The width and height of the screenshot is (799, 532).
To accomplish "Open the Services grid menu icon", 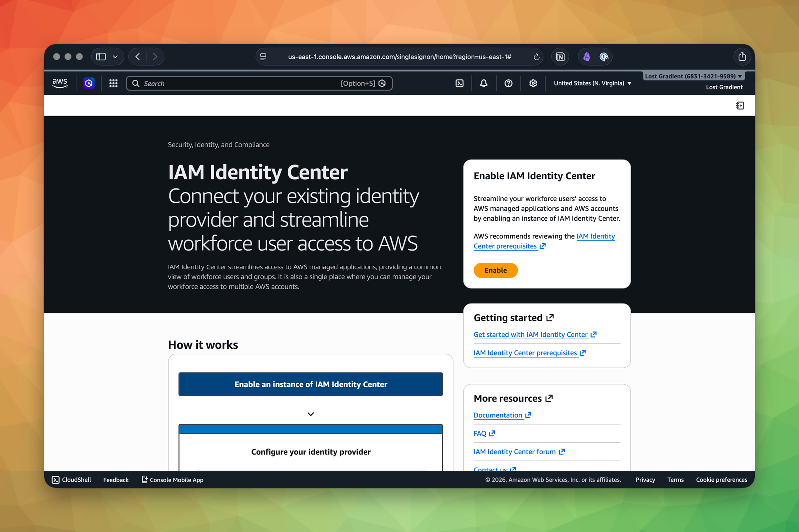I will [113, 83].
